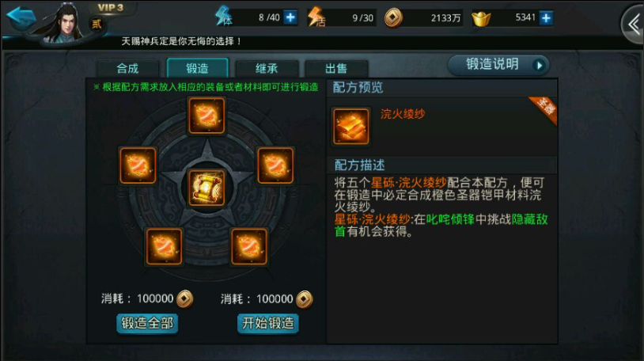Screen dimensions: 644x361
Task: Select the left material slot on forge wheel
Action: coord(138,165)
